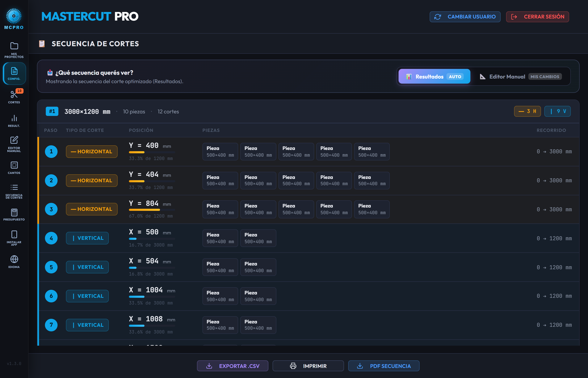Click the AUTO badge on Resultados
Screen dimensions: 588x378
point(455,77)
